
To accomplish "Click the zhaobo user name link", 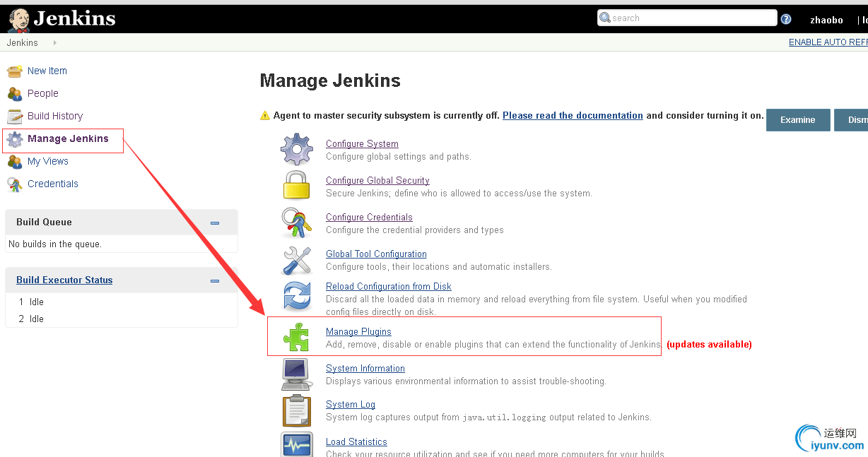I will [826, 20].
